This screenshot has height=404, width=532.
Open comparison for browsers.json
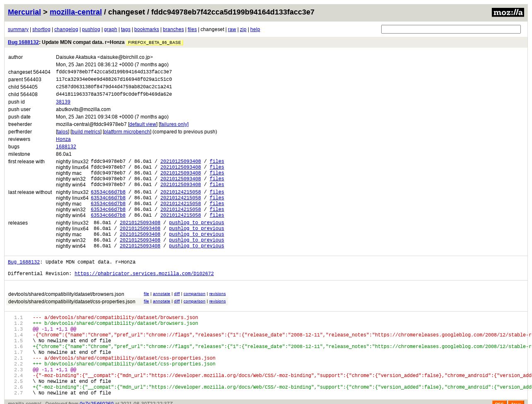click(x=194, y=294)
